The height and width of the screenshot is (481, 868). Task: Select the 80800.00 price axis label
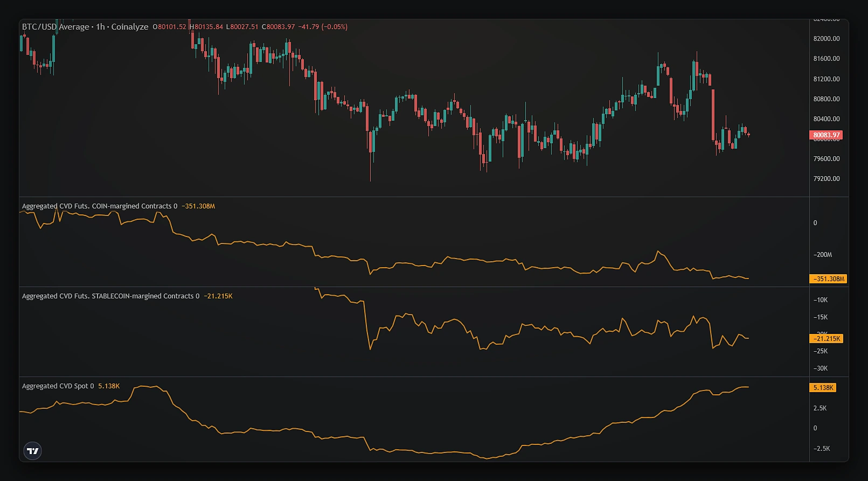pos(827,99)
